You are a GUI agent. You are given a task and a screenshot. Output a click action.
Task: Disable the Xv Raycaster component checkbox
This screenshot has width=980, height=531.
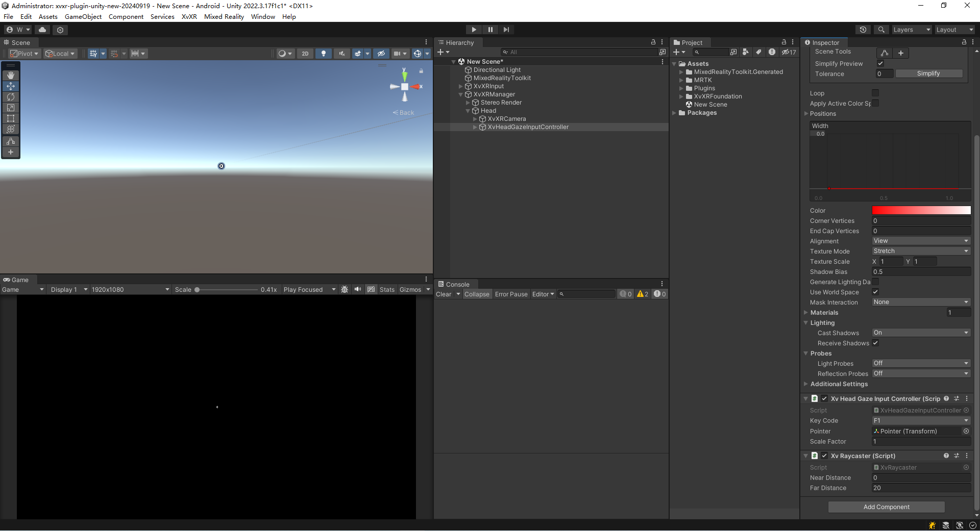[x=824, y=456]
